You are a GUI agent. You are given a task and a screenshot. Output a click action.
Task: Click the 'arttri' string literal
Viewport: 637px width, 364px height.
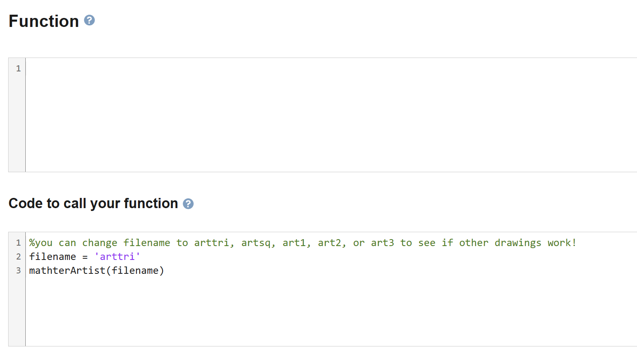(x=117, y=256)
